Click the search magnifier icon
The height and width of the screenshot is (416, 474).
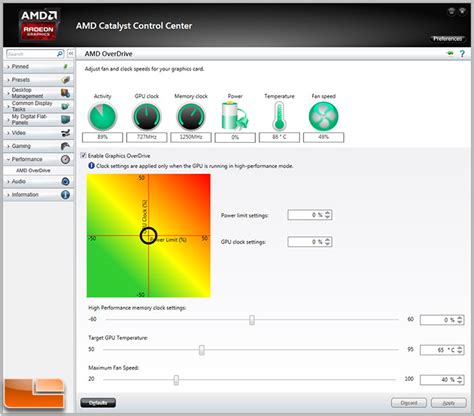click(x=60, y=54)
